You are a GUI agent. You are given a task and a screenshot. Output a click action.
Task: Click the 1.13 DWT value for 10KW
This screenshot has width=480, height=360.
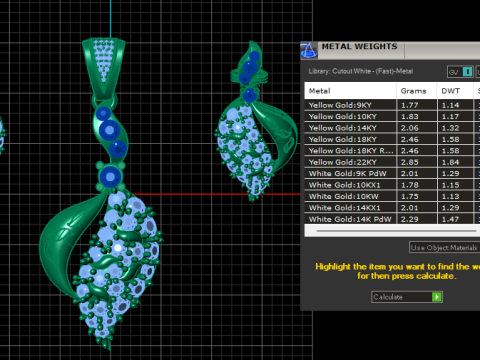450,196
